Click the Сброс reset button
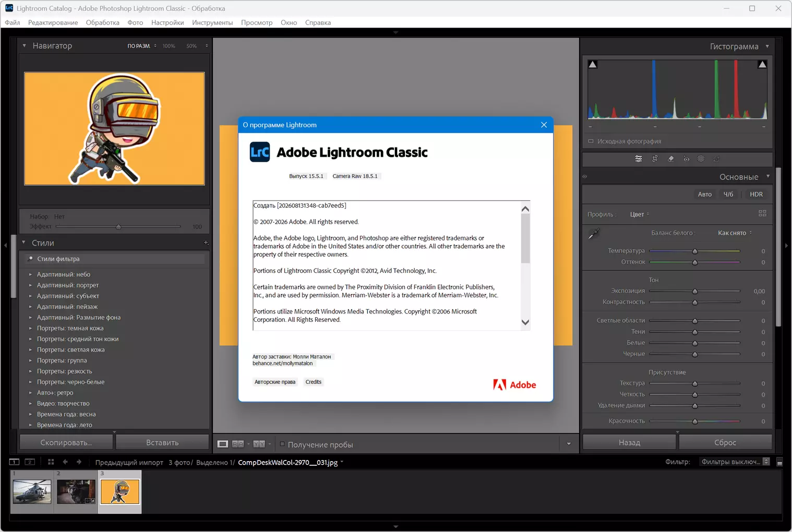This screenshot has height=532, width=792. [x=725, y=442]
